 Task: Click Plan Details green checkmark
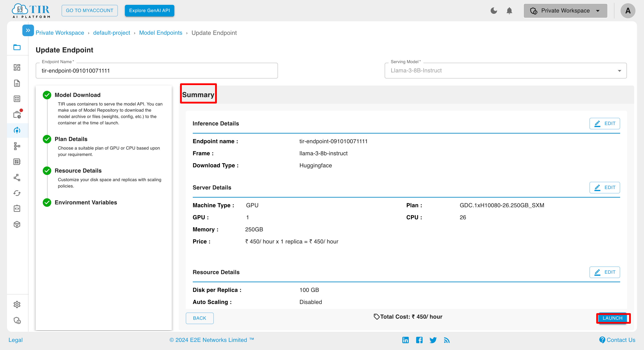[x=47, y=139]
